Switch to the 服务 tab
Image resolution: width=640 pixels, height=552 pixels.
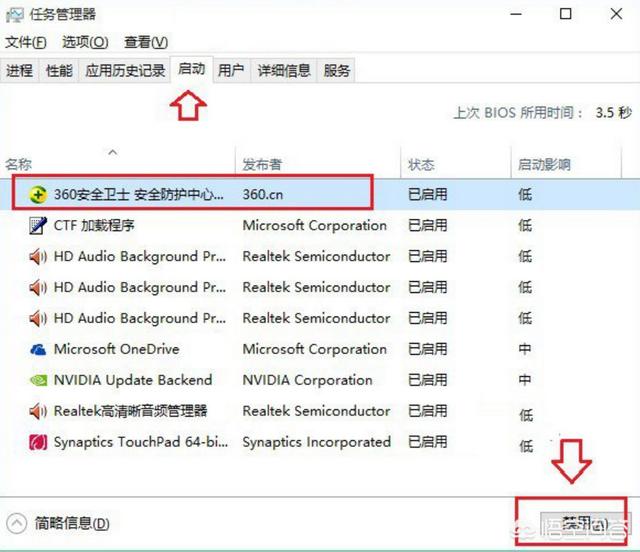(x=337, y=70)
